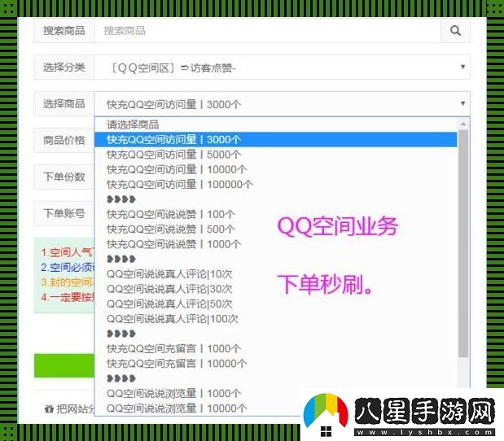Choose QQ空间说说真人评论 30次 option
Image resolution: width=504 pixels, height=441 pixels.
(x=275, y=289)
